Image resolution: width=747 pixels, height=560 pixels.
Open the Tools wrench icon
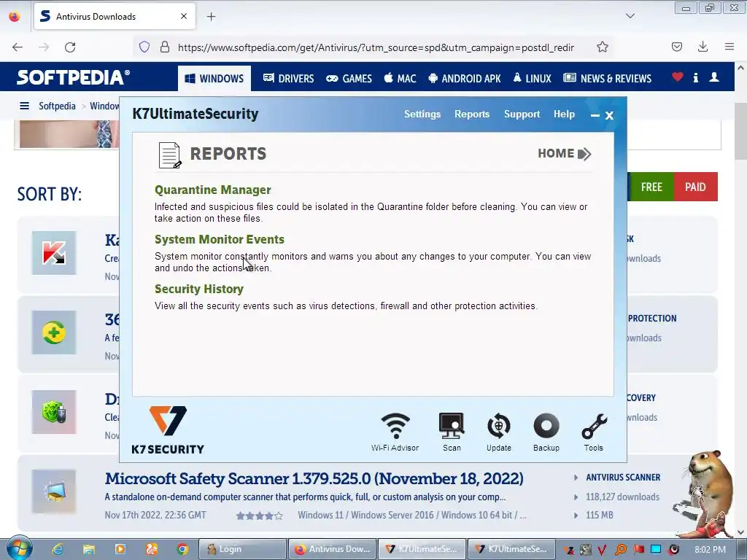(x=594, y=432)
